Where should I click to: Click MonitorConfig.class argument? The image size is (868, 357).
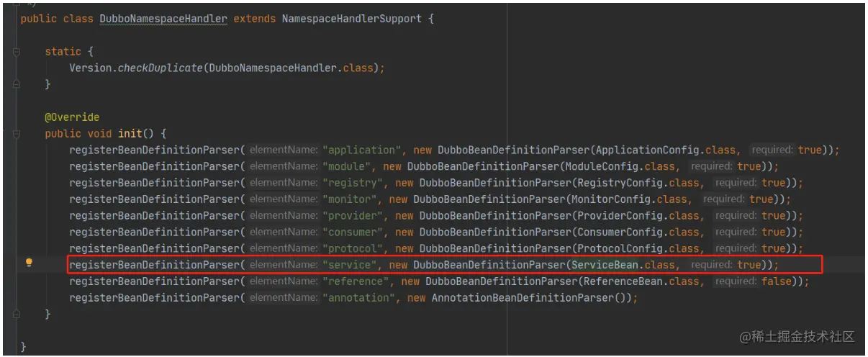point(630,199)
